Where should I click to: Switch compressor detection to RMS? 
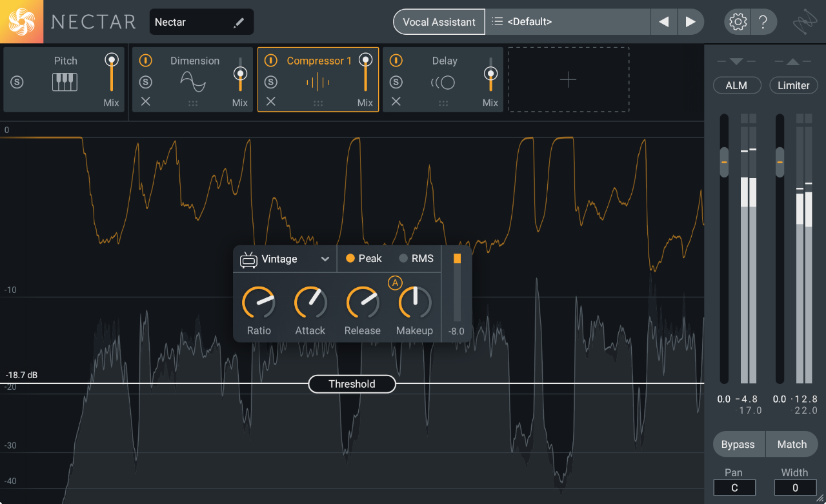tap(416, 258)
